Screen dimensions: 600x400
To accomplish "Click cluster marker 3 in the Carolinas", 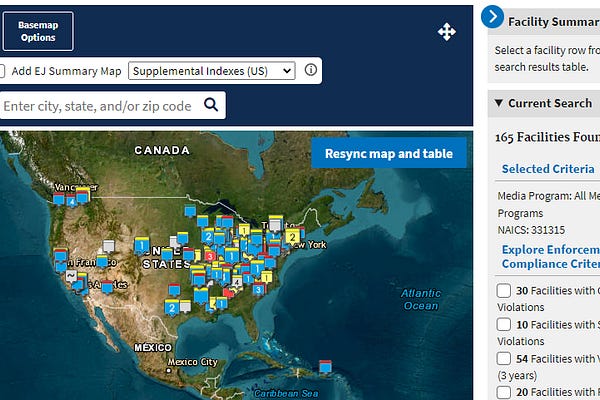I will [x=258, y=289].
